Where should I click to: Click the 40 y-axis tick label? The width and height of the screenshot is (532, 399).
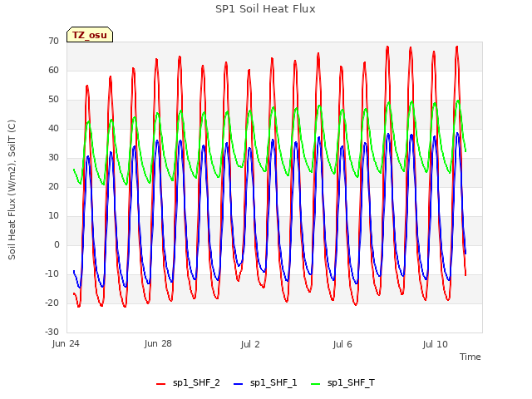(x=53, y=128)
